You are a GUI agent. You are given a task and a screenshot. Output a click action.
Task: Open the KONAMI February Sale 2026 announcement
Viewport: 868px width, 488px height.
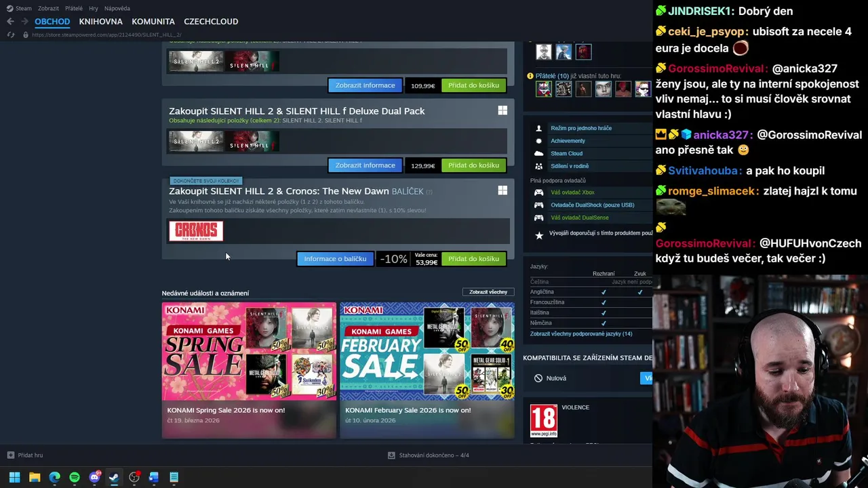pyautogui.click(x=427, y=370)
